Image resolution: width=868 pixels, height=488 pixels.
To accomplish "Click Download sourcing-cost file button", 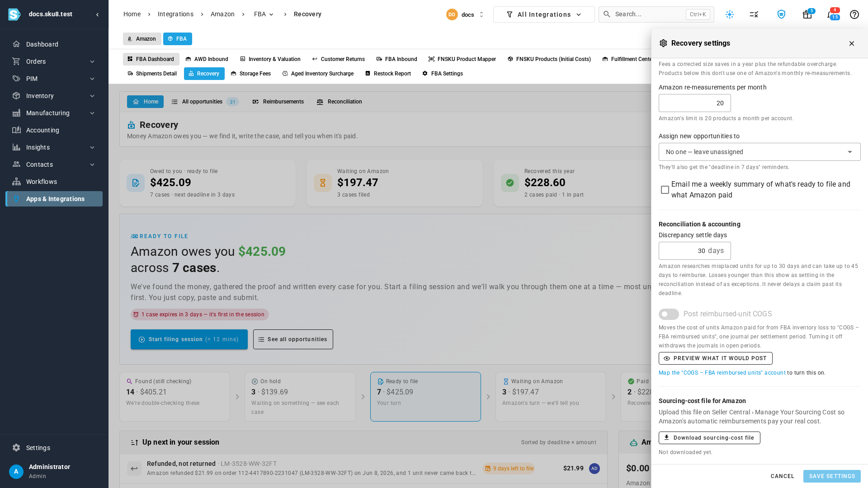I will 709,438.
